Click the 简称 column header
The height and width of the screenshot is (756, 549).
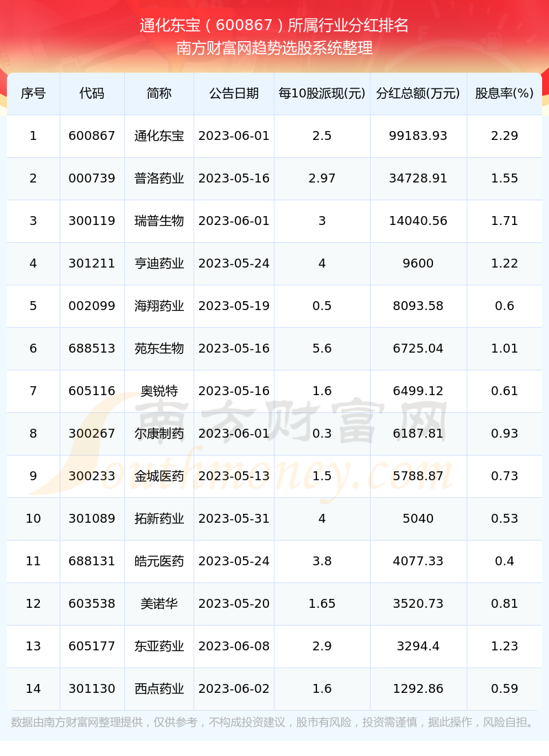click(x=159, y=93)
